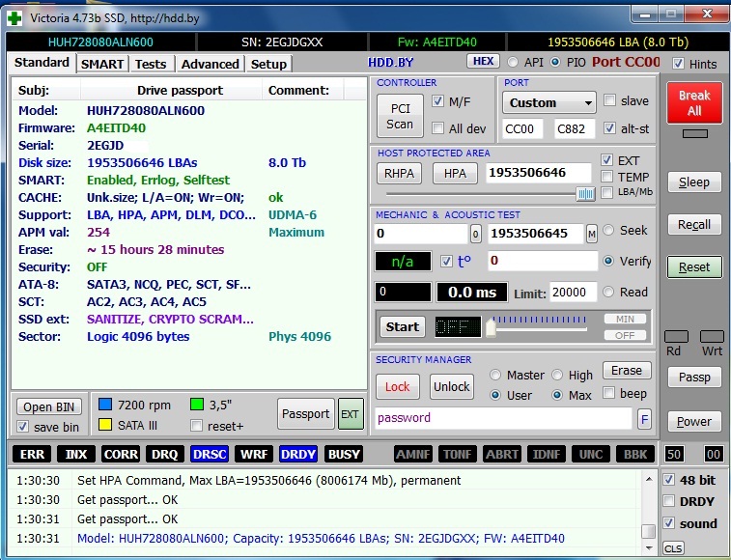731x560 pixels.
Task: Click the yellow SATA III color swatch
Action: 105,424
